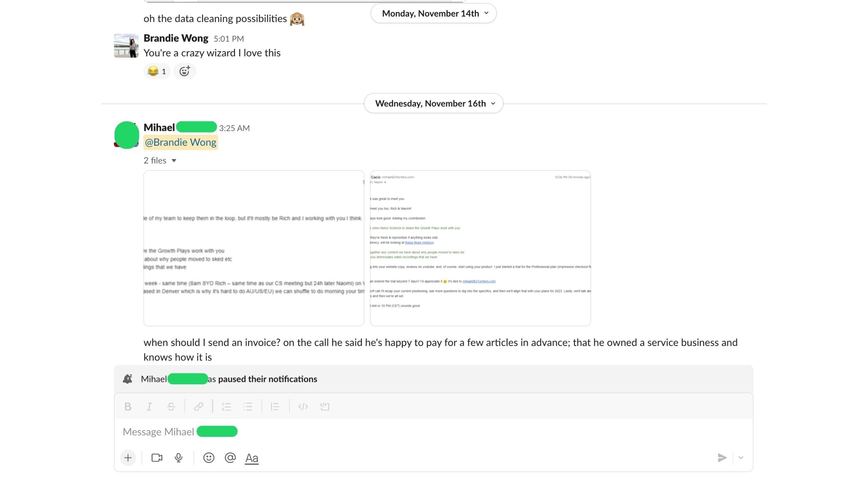Screen dimensions: 868x488
Task: Toggle strikethrough formatting in composer
Action: coord(171,406)
